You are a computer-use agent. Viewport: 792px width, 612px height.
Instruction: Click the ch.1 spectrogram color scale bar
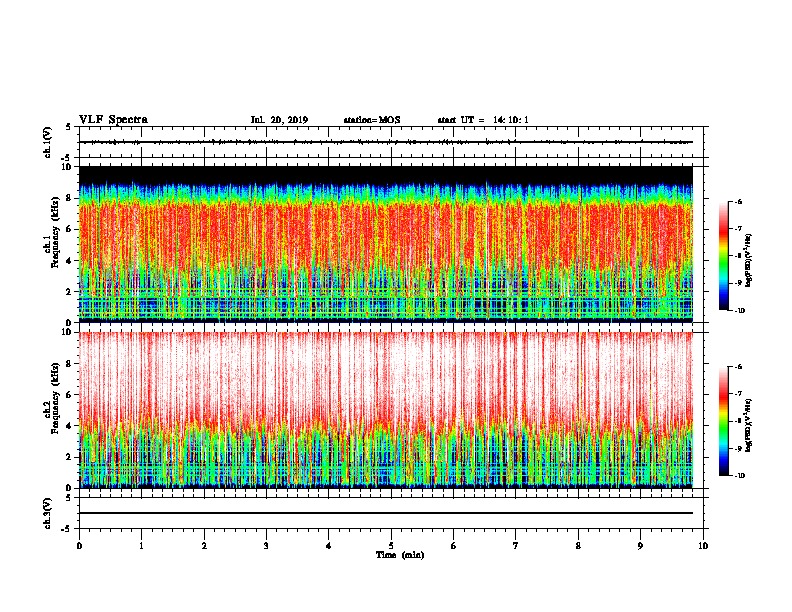click(724, 256)
